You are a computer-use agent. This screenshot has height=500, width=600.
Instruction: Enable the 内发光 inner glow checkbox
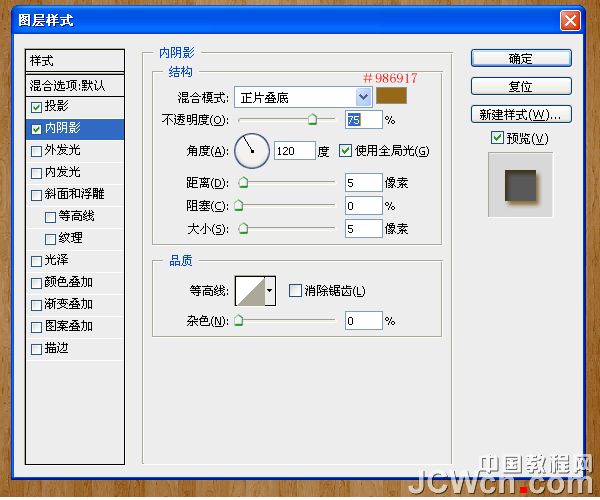(36, 173)
